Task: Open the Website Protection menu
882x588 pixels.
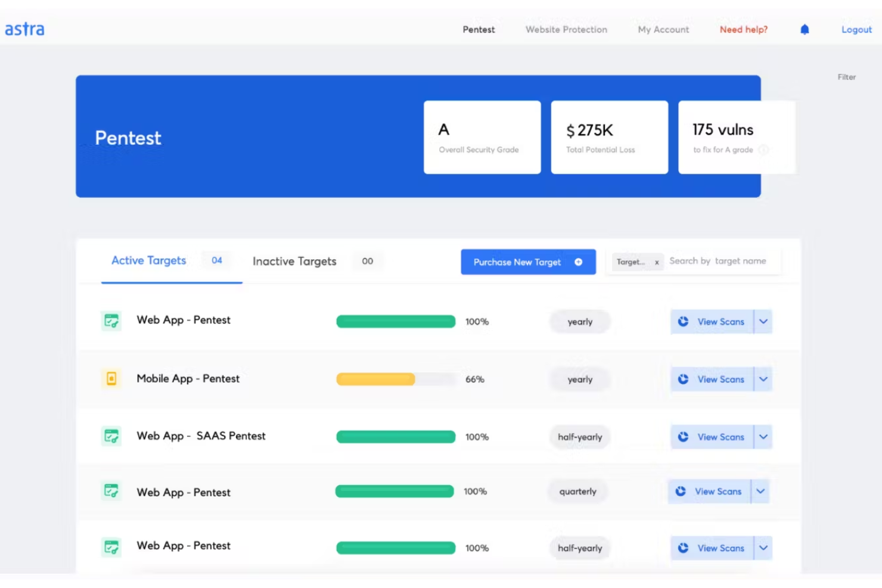Action: (x=565, y=29)
